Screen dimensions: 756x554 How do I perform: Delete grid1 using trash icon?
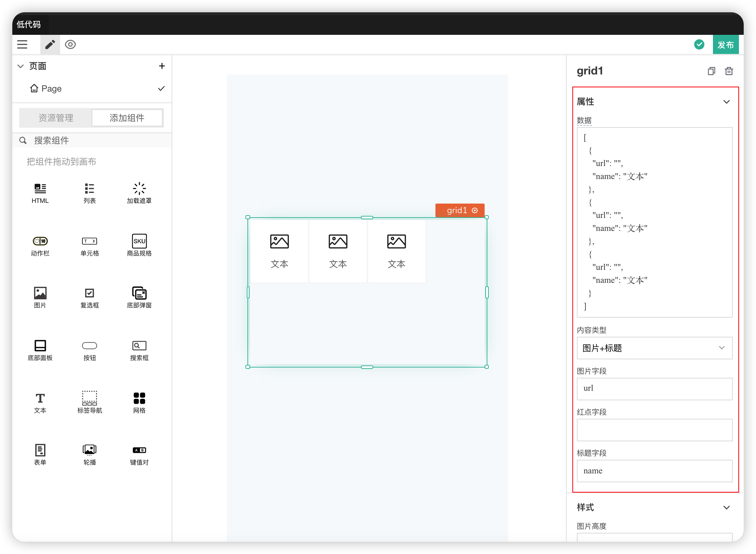click(x=729, y=71)
